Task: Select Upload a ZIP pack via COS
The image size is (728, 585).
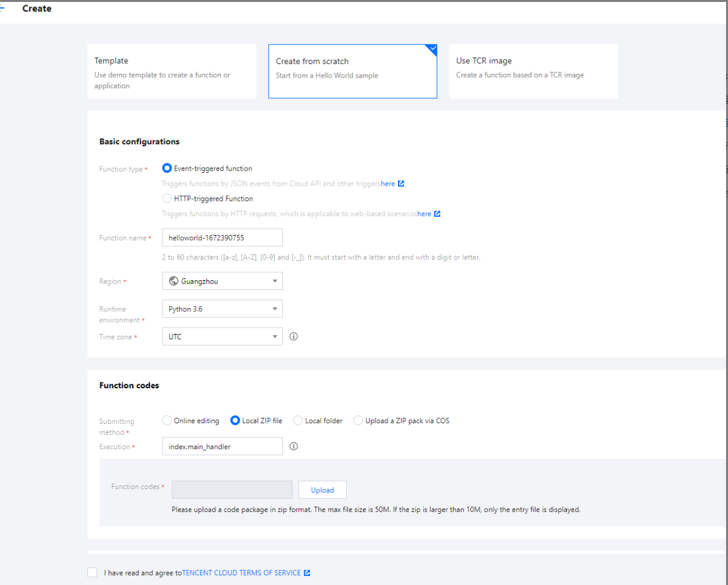Action: (358, 421)
